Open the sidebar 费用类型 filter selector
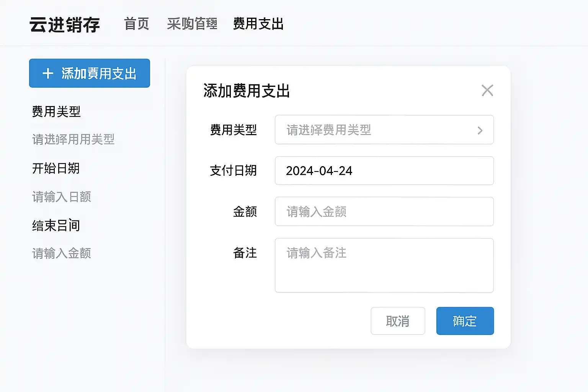 tap(73, 139)
